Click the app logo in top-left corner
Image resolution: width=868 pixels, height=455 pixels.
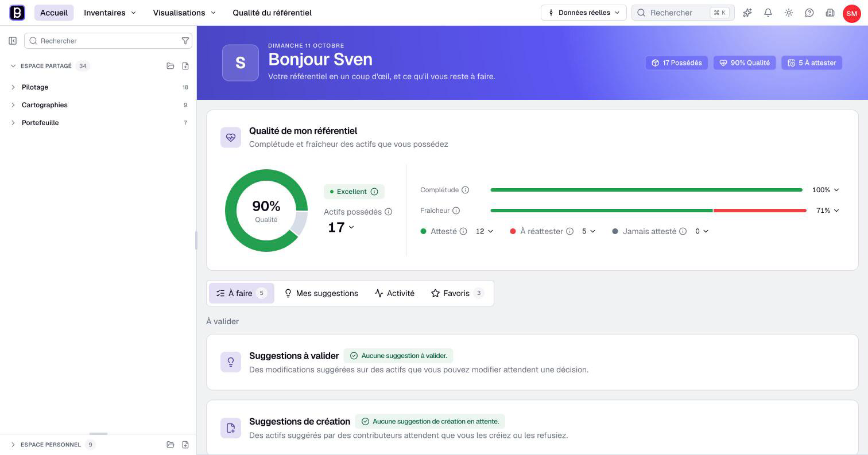(17, 13)
